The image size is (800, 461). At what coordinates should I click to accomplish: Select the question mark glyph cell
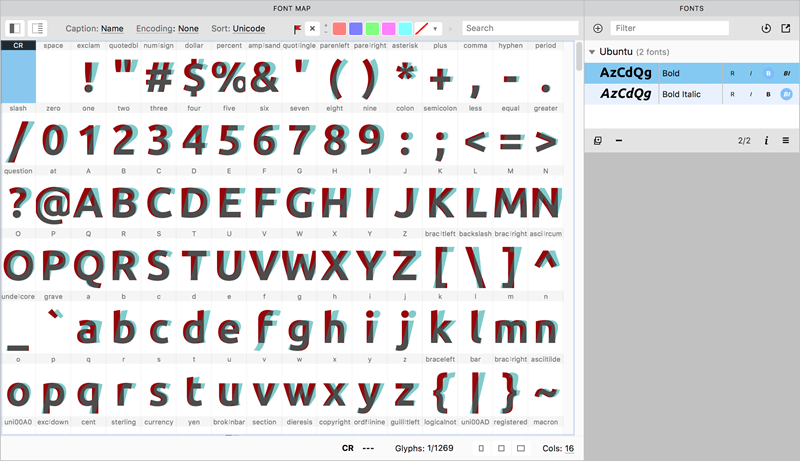[18, 197]
